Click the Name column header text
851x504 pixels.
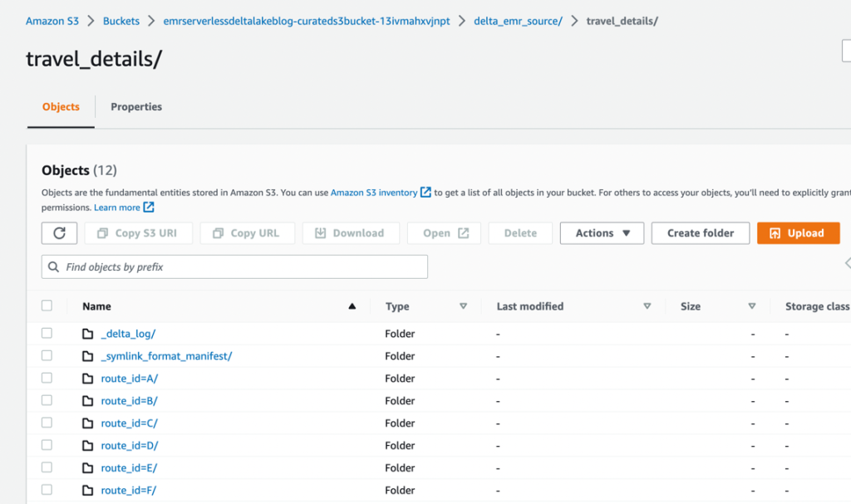point(96,306)
